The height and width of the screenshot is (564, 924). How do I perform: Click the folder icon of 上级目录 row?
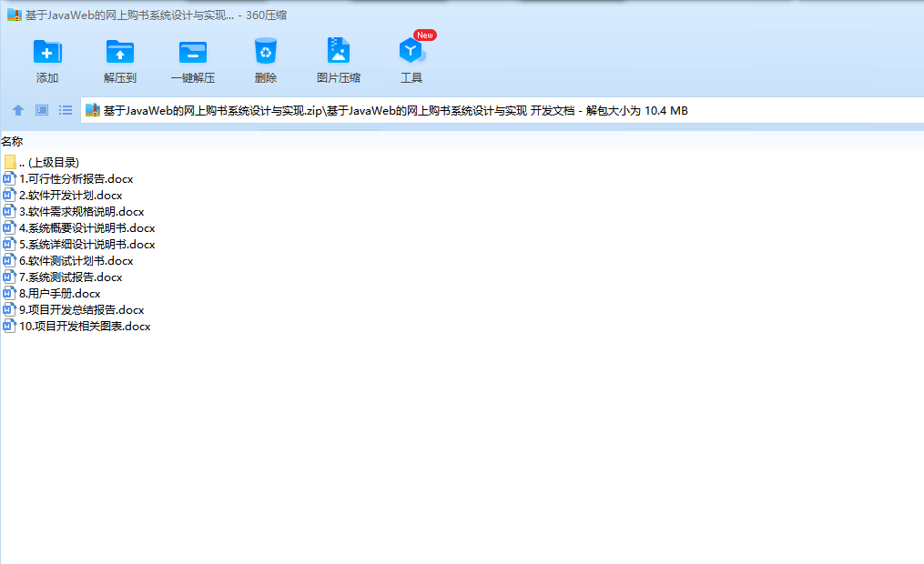coord(9,162)
